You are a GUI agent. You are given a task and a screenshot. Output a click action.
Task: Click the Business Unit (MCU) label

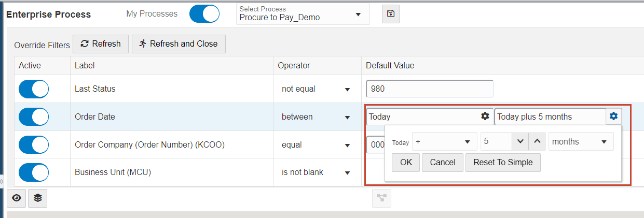[x=112, y=172]
